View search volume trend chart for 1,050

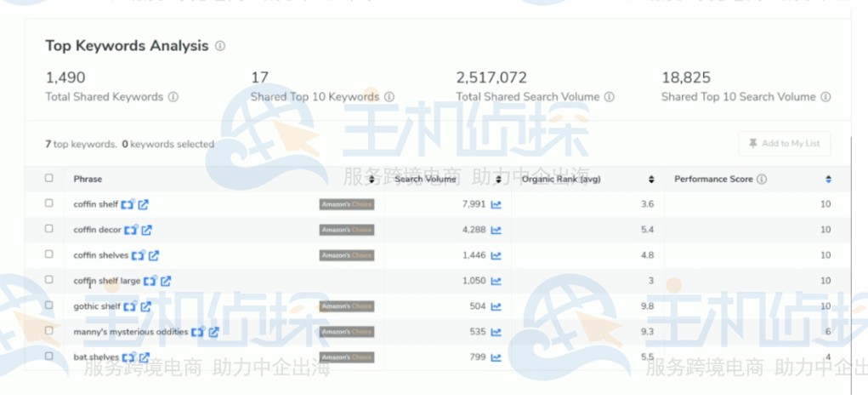(496, 281)
